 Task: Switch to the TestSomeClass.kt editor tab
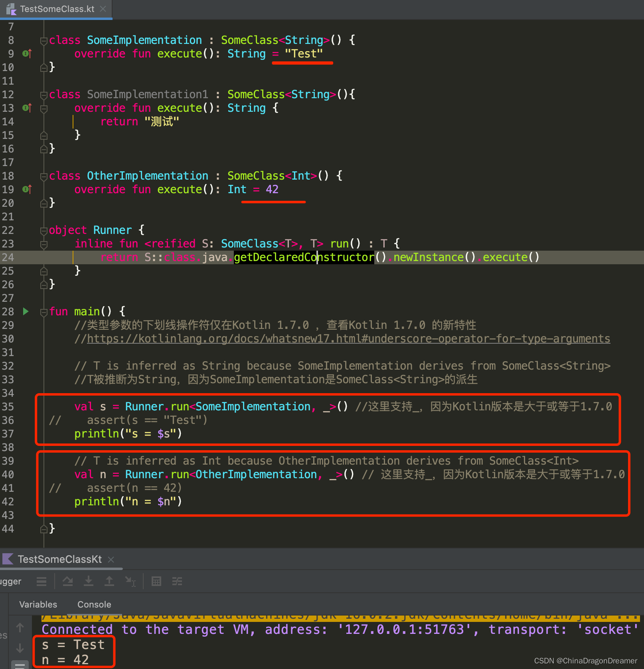57,9
